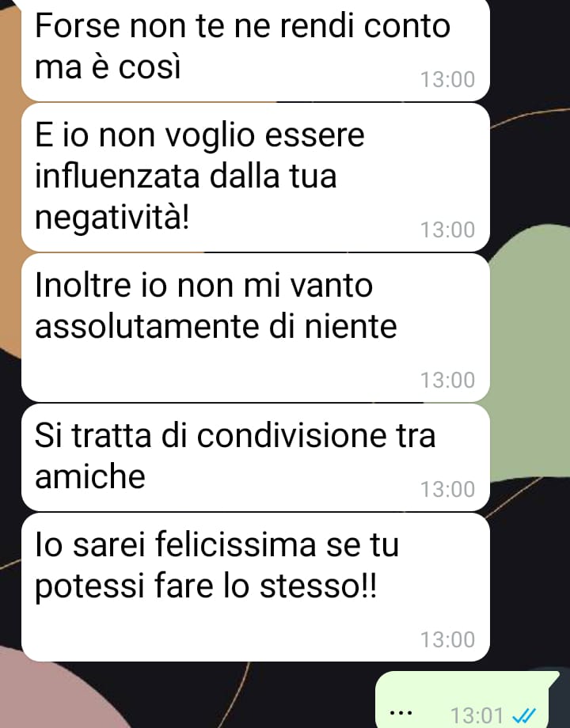Viewport: 570px width, 728px height.
Task: Tap the 13:00 timestamp beside "amiche"
Action: (448, 489)
